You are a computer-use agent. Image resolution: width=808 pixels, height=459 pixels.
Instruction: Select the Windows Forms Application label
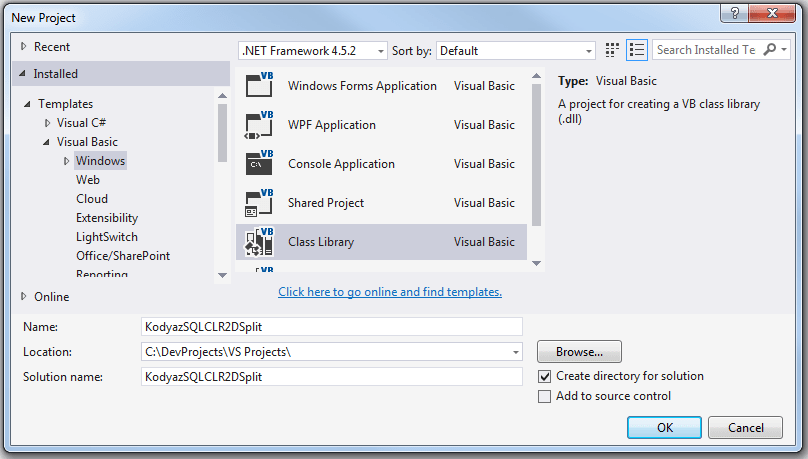362,86
